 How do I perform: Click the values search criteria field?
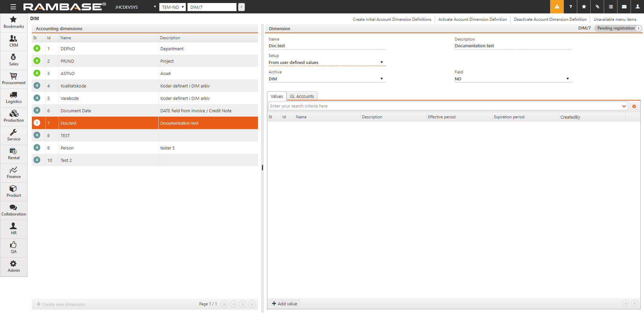(444, 106)
